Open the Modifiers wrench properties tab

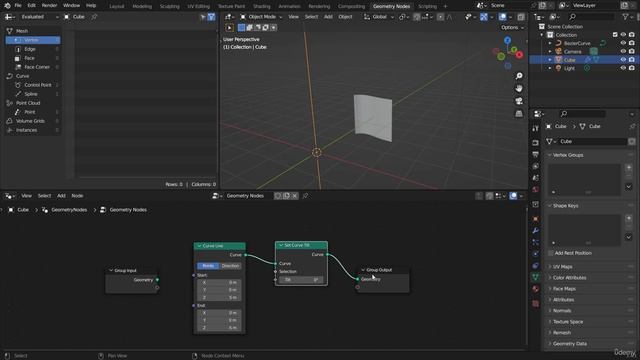[x=536, y=231]
